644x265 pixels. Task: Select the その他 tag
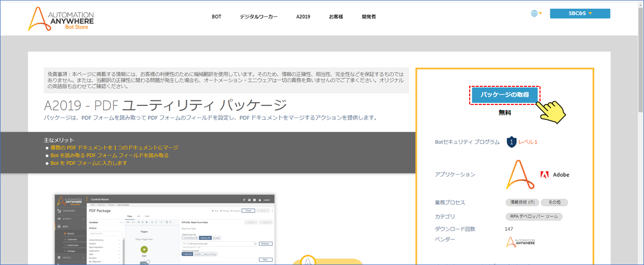[554, 202]
